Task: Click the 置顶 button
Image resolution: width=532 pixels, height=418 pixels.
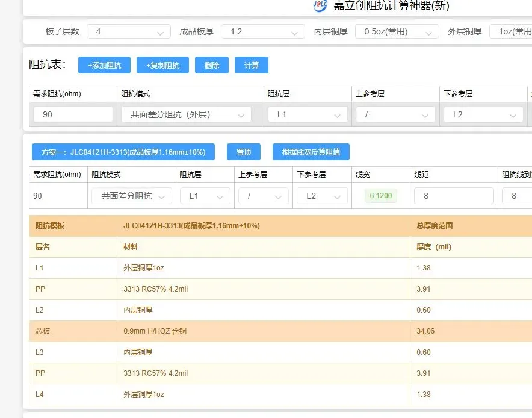Action: [244, 152]
